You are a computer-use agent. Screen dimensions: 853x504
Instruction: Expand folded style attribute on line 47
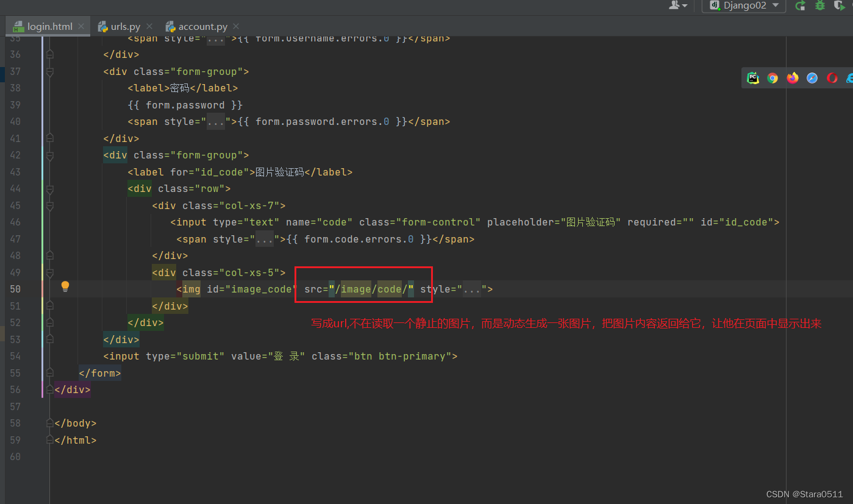[x=265, y=239]
